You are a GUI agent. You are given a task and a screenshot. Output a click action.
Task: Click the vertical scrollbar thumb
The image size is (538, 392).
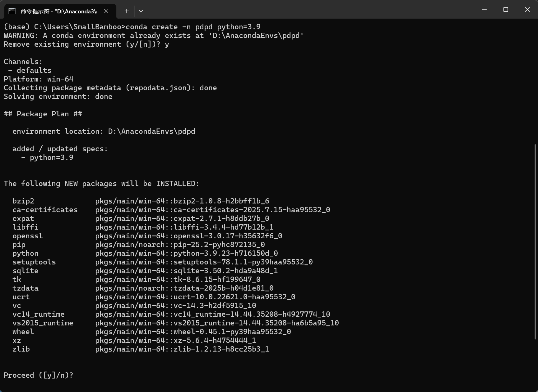point(536,241)
